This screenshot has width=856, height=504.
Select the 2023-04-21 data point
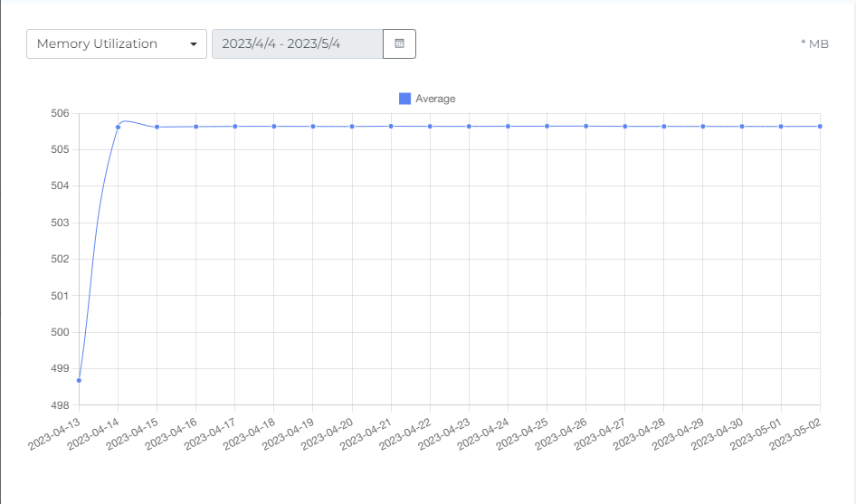coord(391,126)
